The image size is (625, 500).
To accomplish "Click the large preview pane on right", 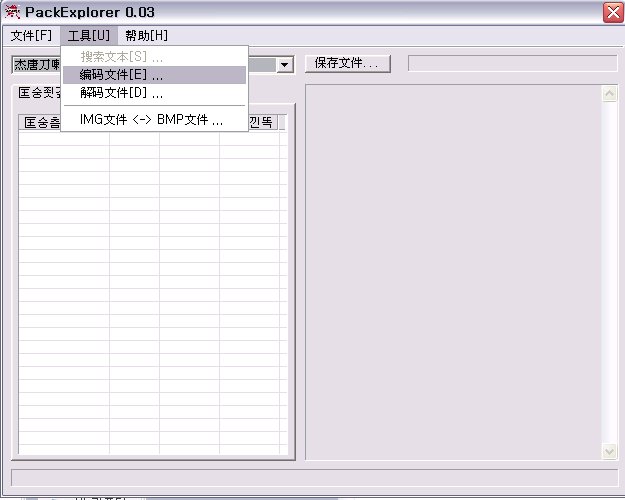I will pos(454,272).
